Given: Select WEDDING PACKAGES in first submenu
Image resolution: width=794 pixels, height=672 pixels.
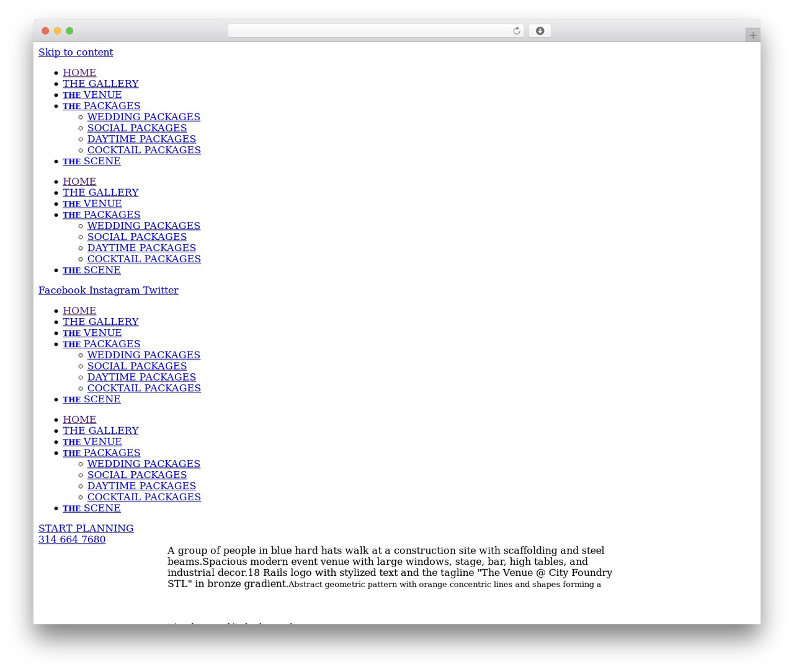Looking at the screenshot, I should (144, 117).
